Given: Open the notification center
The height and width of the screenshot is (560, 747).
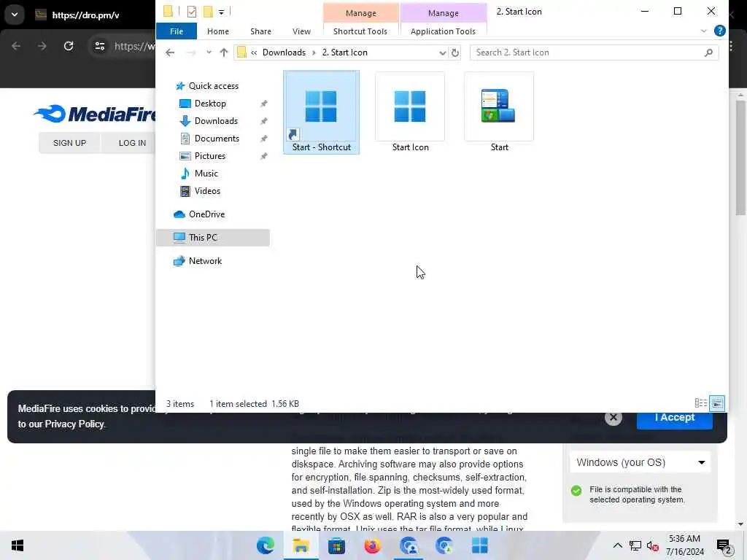Looking at the screenshot, I should 724,545.
